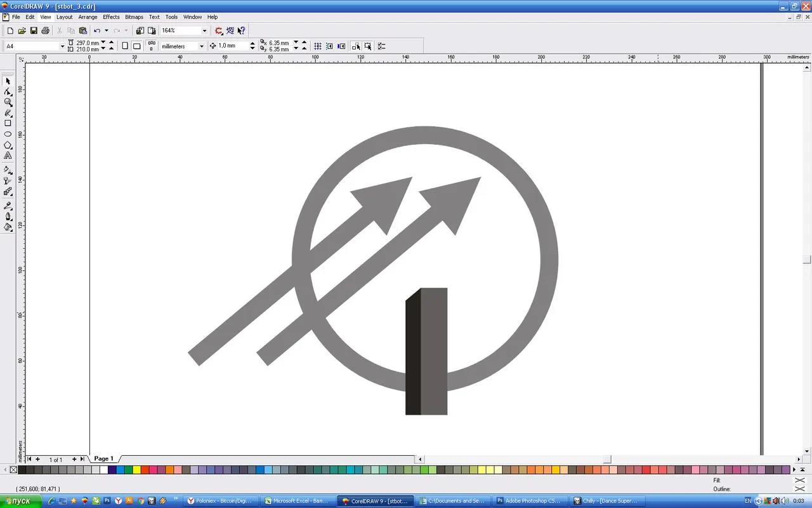This screenshot has height=508, width=812.
Task: Click the No Color swatch
Action: [x=13, y=470]
